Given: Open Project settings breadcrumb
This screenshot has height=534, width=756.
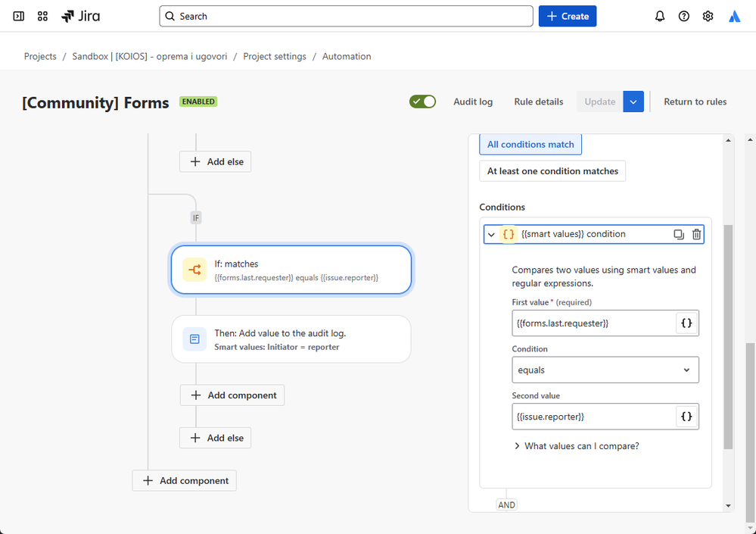Looking at the screenshot, I should point(275,57).
